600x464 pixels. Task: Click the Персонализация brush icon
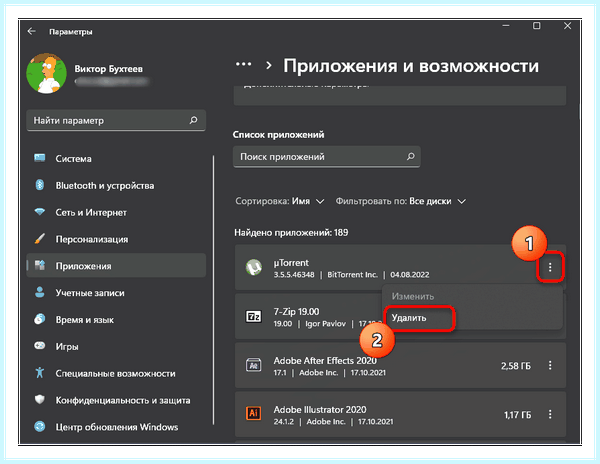(40, 239)
